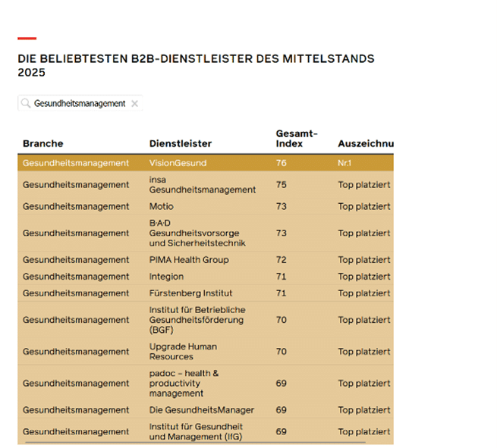
Task: Click the Upgrade Human Resources entry
Action: [183, 352]
